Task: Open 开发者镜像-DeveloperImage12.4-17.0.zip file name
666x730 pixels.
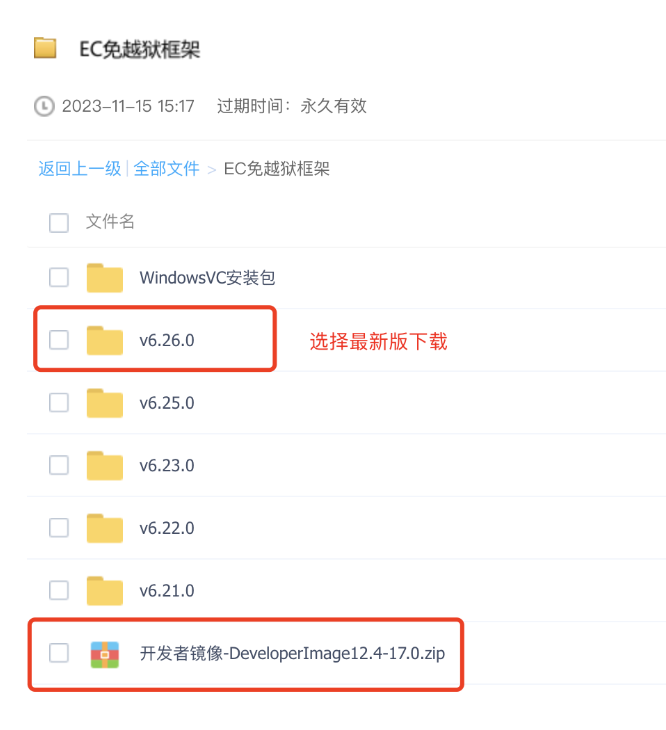Action: coord(292,653)
